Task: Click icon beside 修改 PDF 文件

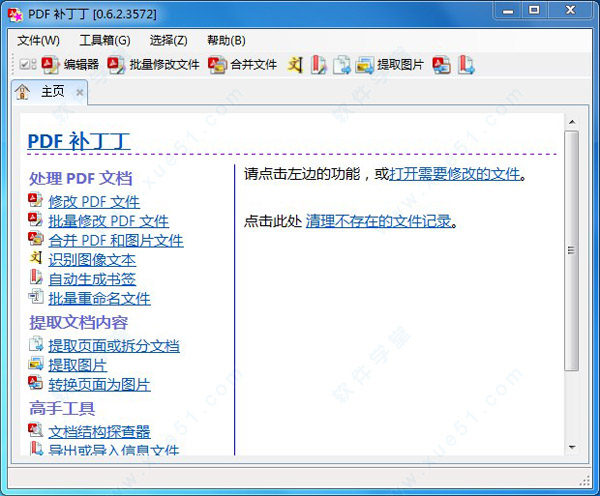Action: click(36, 200)
